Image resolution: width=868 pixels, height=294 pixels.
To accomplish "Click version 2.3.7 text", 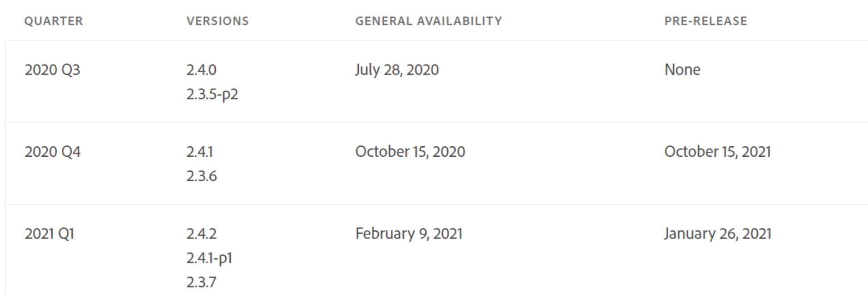I will click(x=201, y=282).
